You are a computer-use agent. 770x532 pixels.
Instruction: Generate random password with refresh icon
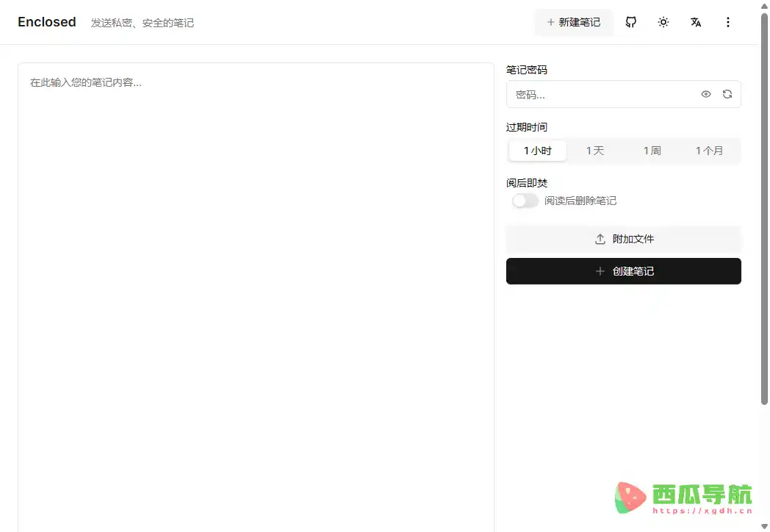727,94
